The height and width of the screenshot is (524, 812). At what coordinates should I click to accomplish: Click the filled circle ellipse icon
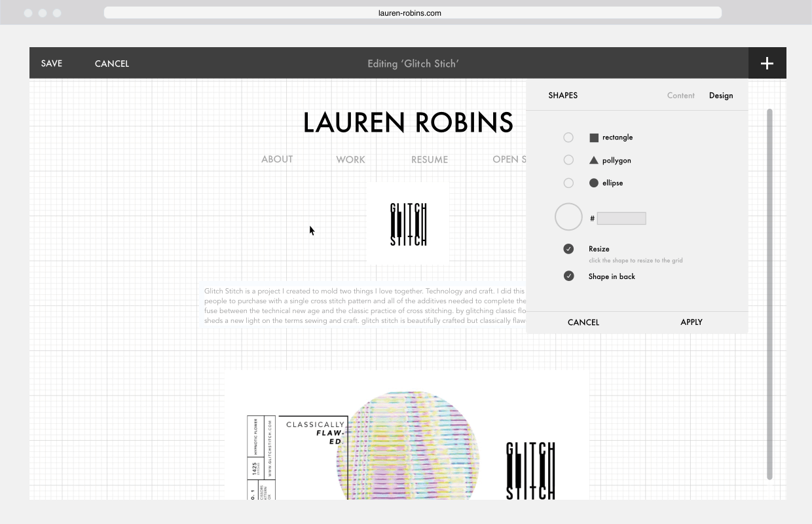pyautogui.click(x=594, y=183)
